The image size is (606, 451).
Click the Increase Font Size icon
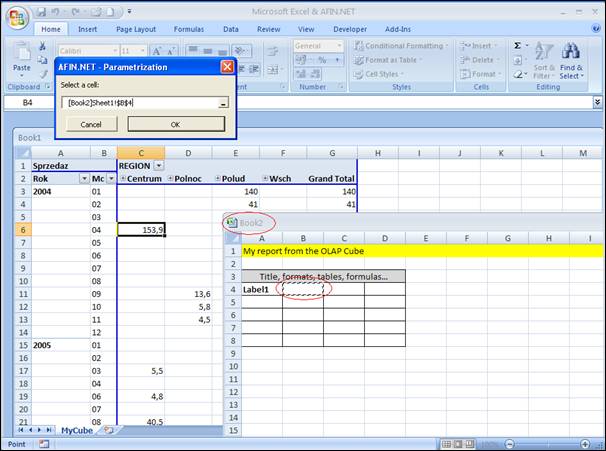pyautogui.click(x=157, y=51)
